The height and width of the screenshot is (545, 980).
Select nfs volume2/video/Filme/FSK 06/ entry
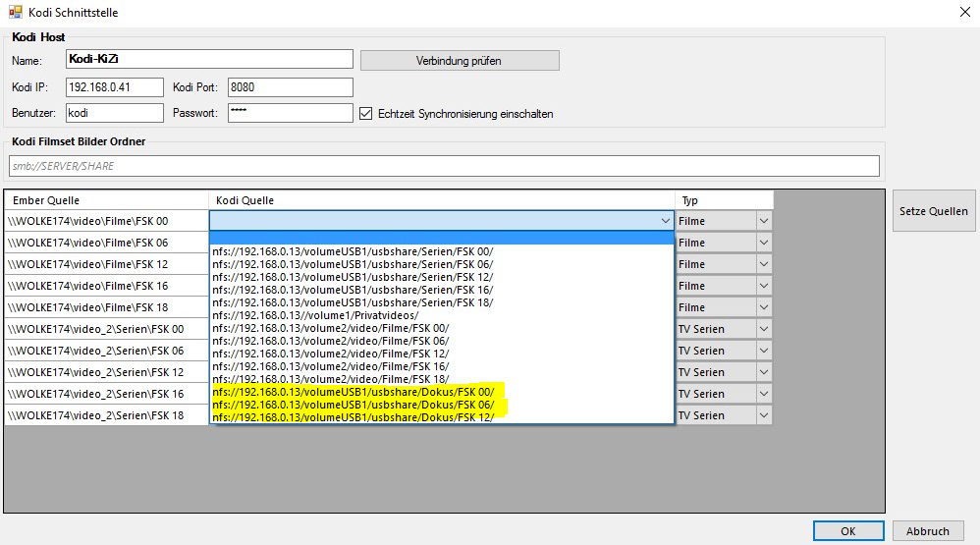point(442,342)
